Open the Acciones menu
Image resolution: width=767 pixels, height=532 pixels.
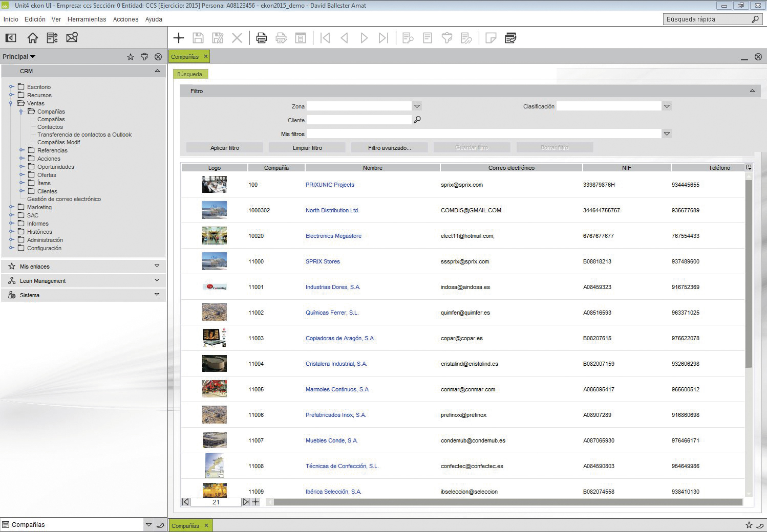click(125, 19)
